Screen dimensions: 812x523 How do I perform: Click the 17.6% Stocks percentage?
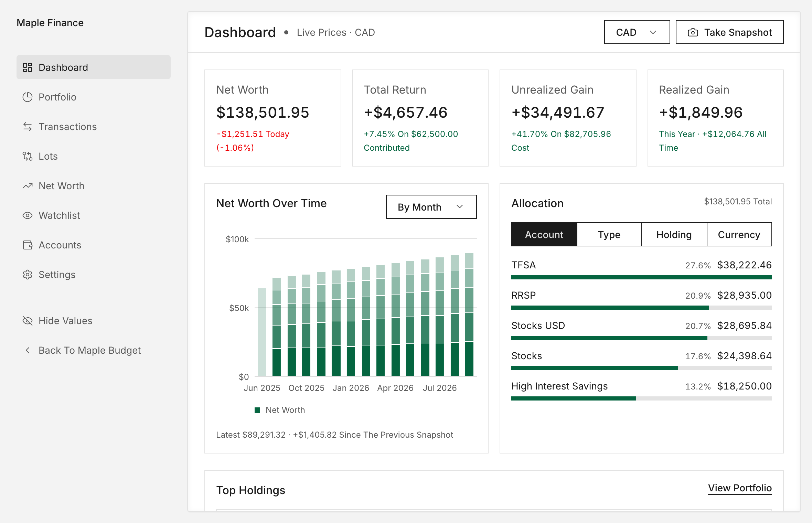(698, 356)
